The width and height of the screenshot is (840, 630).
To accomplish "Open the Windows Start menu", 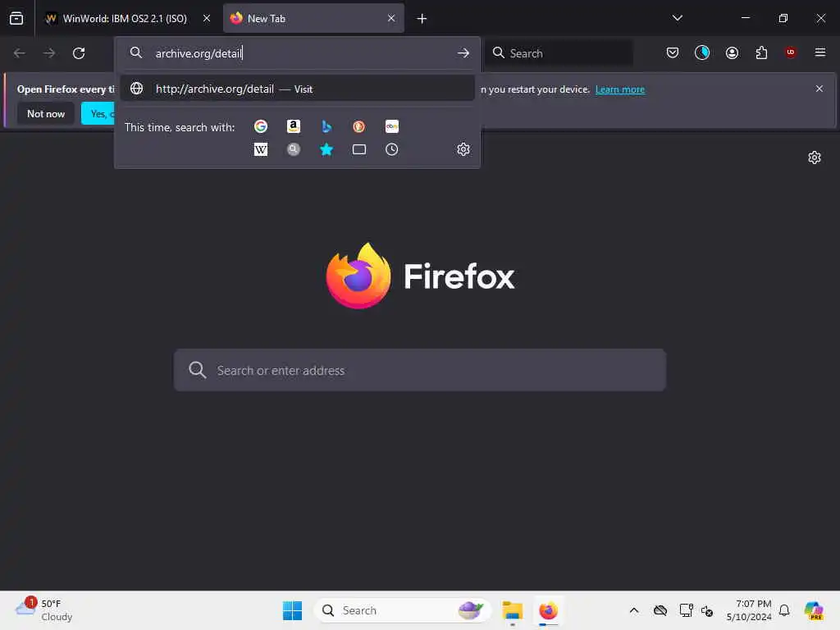I will [292, 610].
